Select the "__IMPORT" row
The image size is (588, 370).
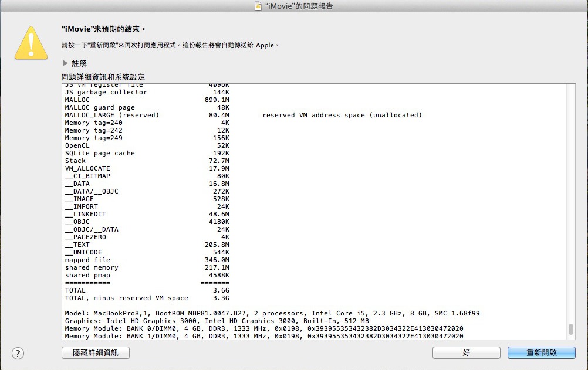tap(147, 206)
